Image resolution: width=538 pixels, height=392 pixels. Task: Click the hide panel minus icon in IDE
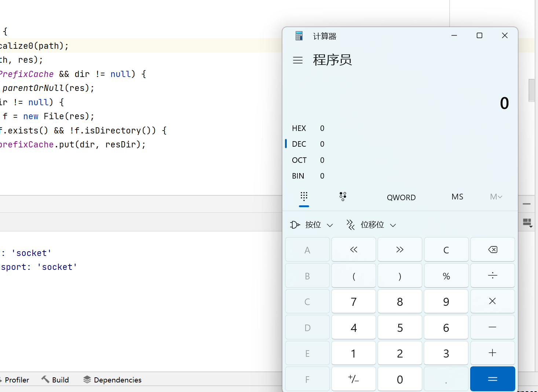coord(527,204)
